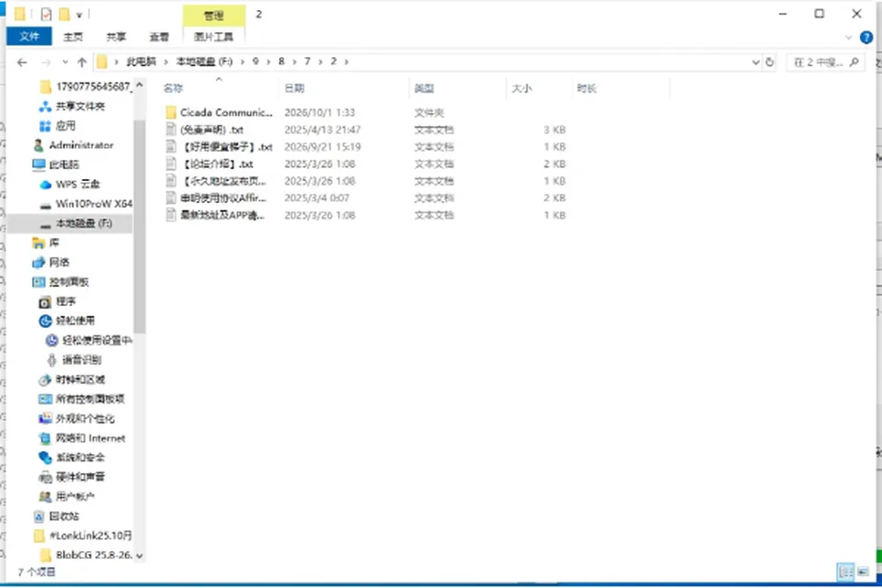
Task: Open help with the blue question mark icon
Action: click(866, 38)
